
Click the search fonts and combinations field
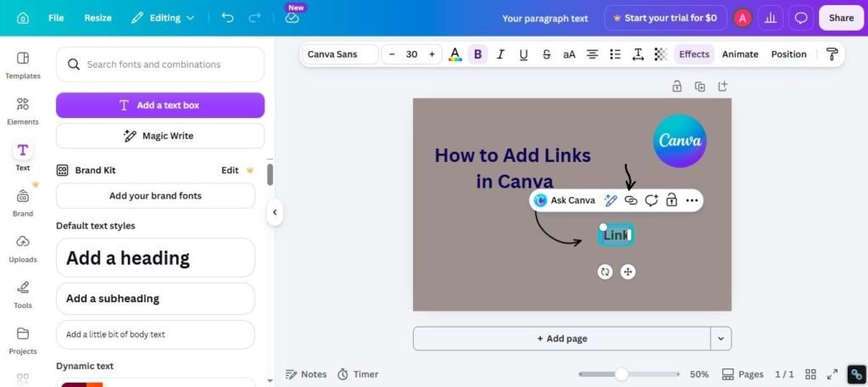coord(160,64)
